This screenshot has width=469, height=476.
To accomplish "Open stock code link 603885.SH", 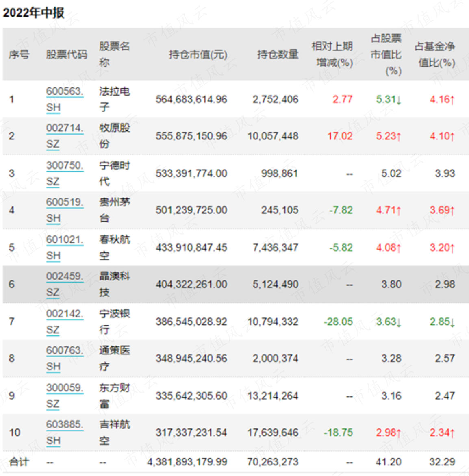I will pyautogui.click(x=64, y=432).
